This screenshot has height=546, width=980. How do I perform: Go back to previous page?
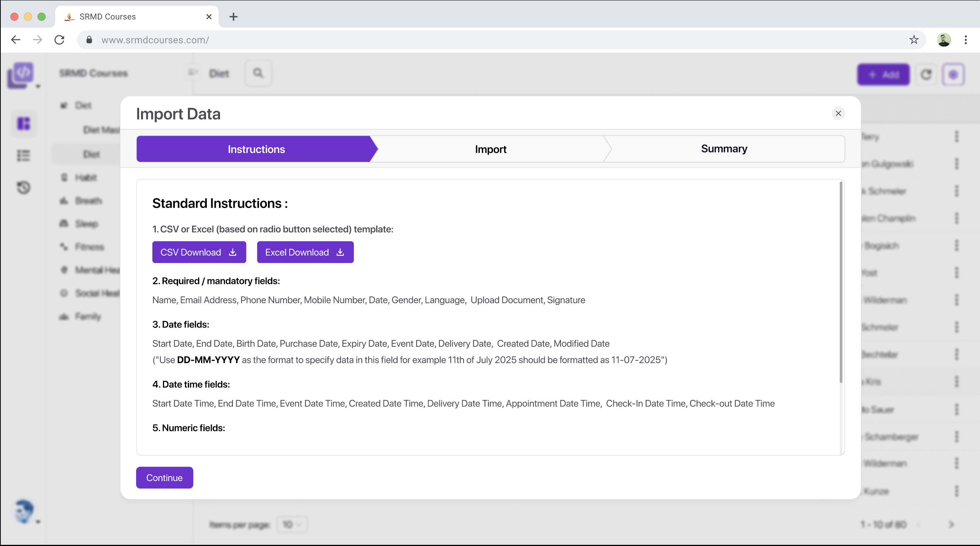point(16,40)
